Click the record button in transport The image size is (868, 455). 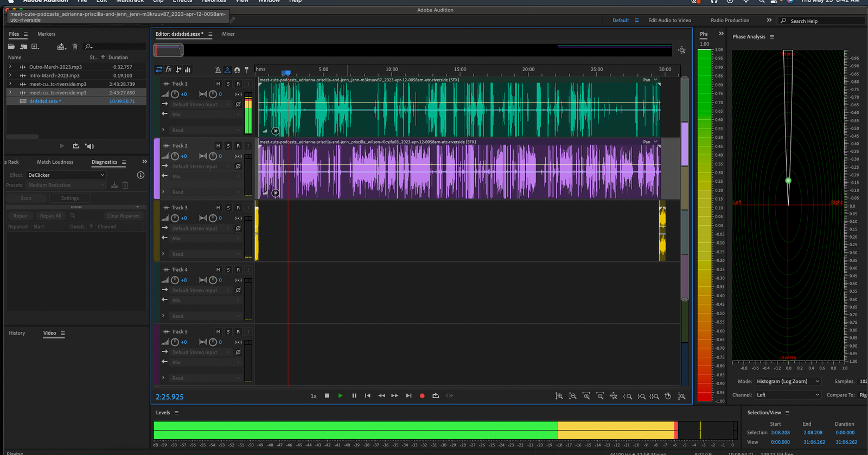pos(422,396)
